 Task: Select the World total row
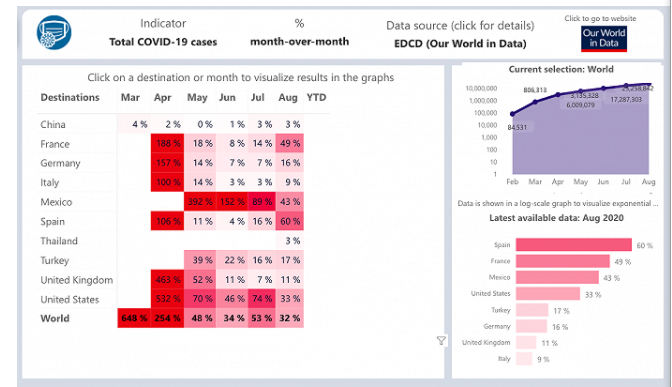tap(171, 318)
